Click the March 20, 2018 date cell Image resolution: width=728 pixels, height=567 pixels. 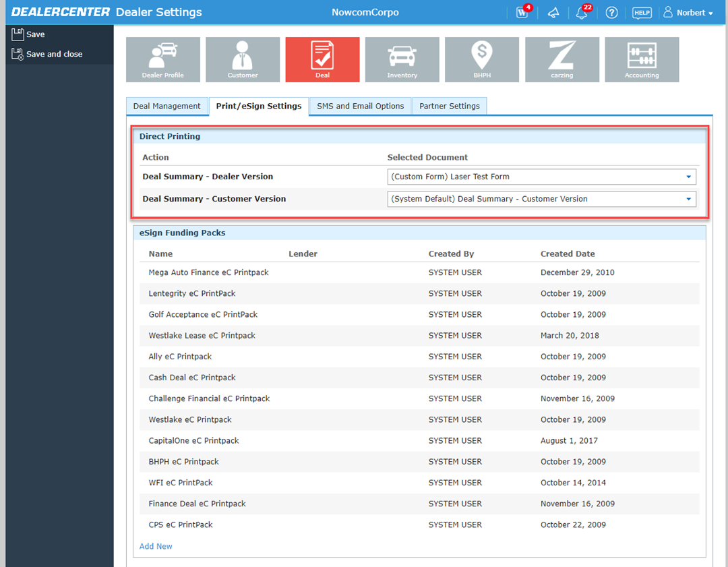570,335
